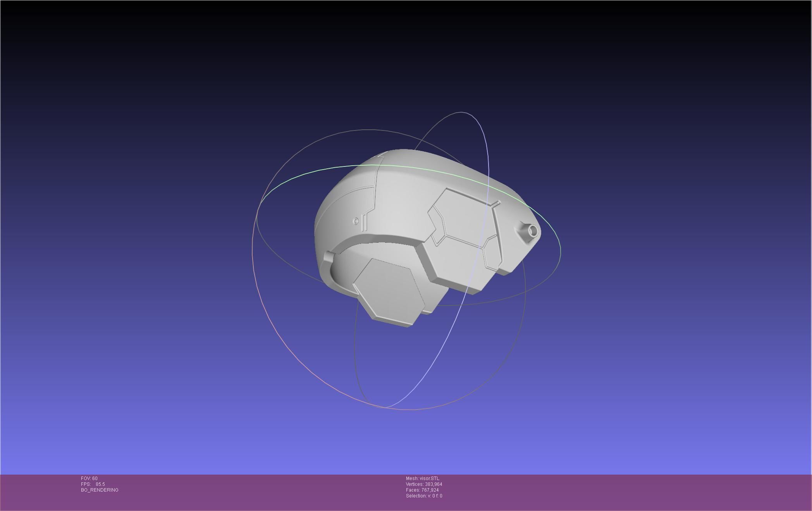Click the 'BO_RENDERING' label
The height and width of the screenshot is (511, 812).
click(100, 490)
